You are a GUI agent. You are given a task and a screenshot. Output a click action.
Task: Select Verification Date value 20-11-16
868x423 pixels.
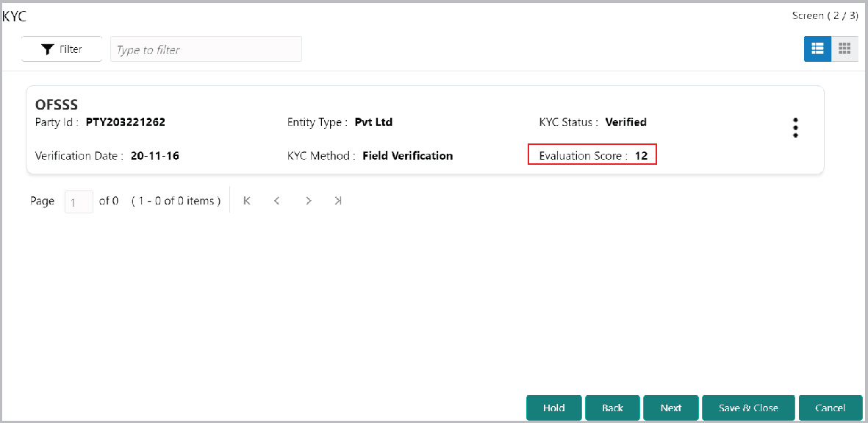[155, 156]
